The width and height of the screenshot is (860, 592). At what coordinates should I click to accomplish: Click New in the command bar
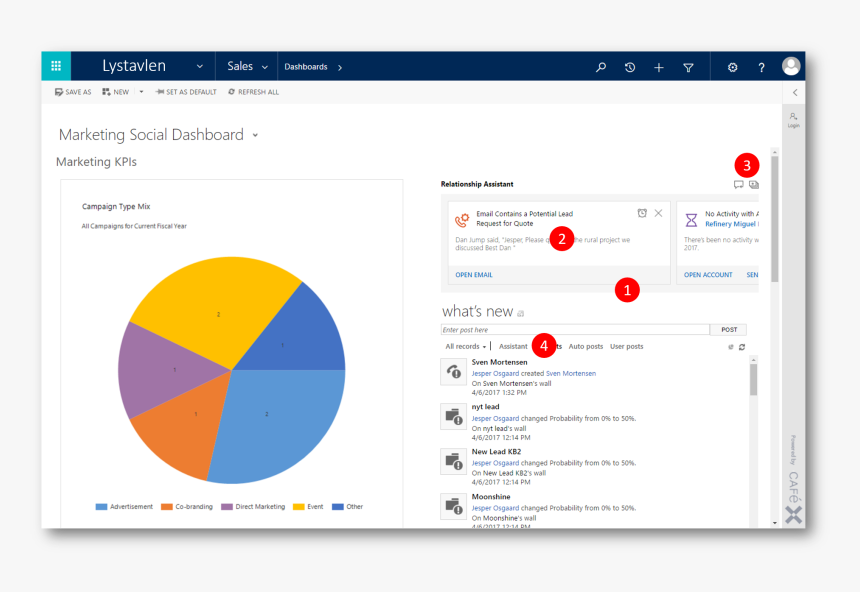point(116,92)
